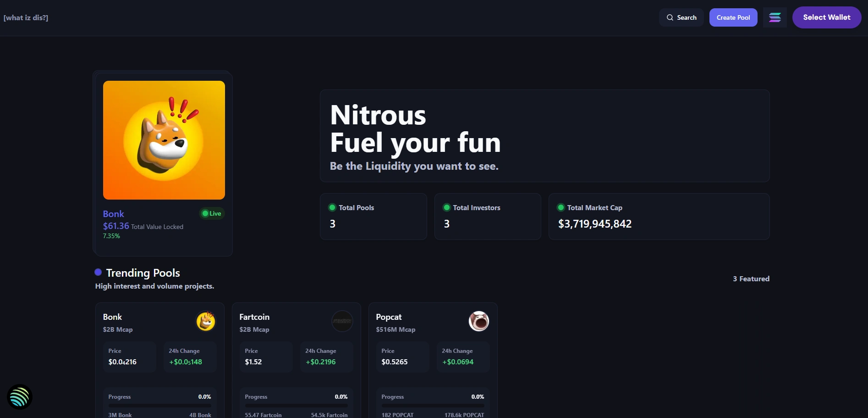The image size is (868, 418).
Task: Click the Bonk 24h change '+$0.0₅148'
Action: click(x=186, y=362)
